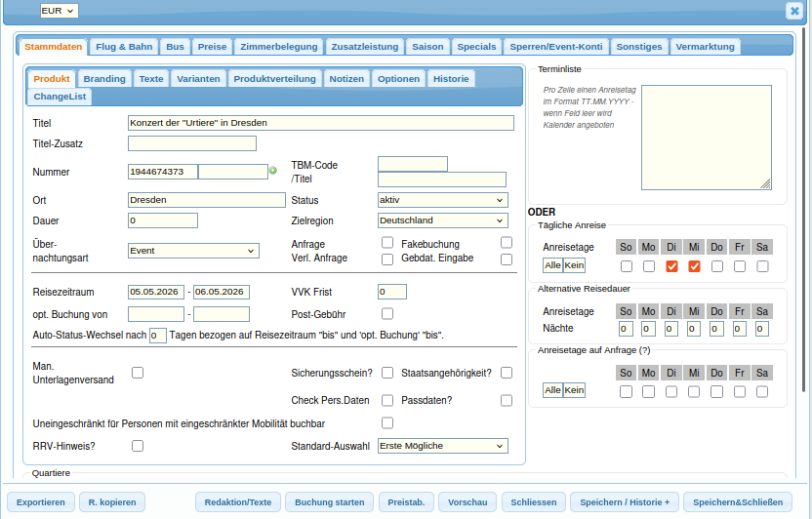The height and width of the screenshot is (519, 812).
Task: Switch to the Flug & Bahn tab
Action: [x=123, y=46]
